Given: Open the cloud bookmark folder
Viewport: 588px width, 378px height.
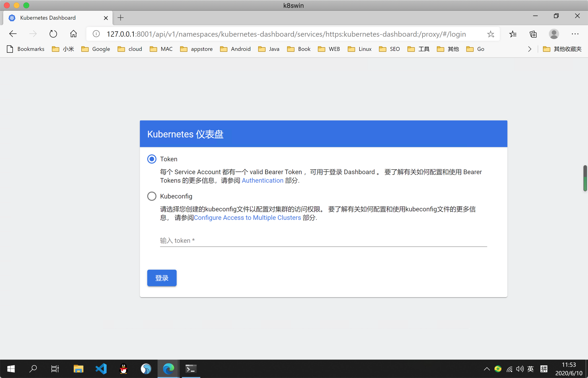Looking at the screenshot, I should 130,49.
